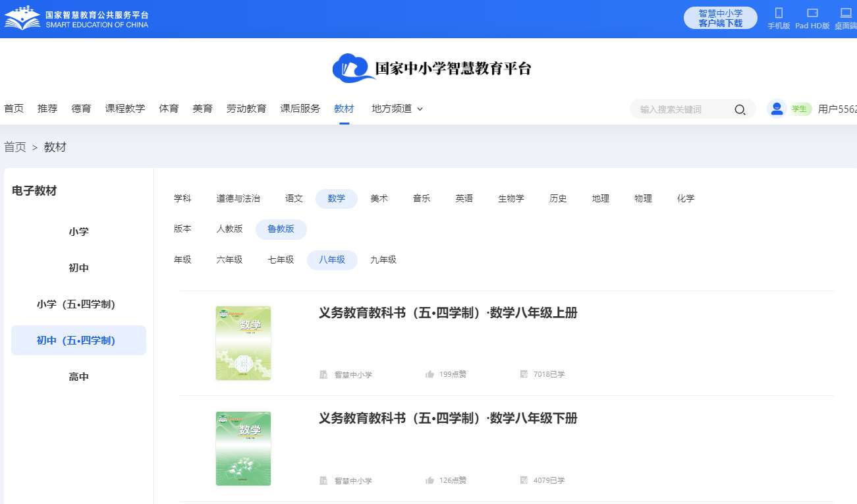Select 高中 in the sidebar
The image size is (857, 504).
(78, 377)
